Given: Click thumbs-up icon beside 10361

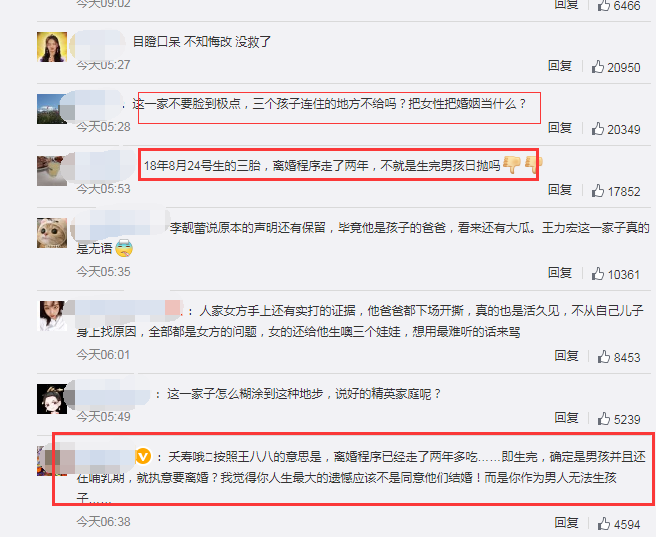Looking at the screenshot, I should point(597,274).
